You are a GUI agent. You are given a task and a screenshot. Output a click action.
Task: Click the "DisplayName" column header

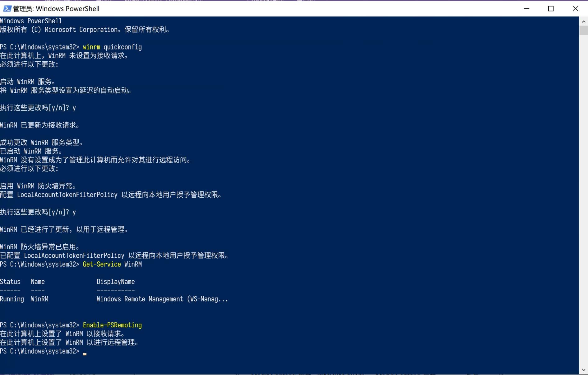(x=116, y=282)
